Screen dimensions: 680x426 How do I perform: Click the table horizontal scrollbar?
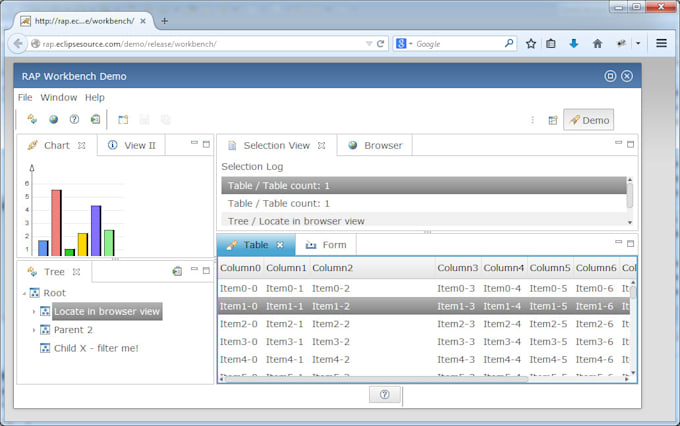point(376,379)
